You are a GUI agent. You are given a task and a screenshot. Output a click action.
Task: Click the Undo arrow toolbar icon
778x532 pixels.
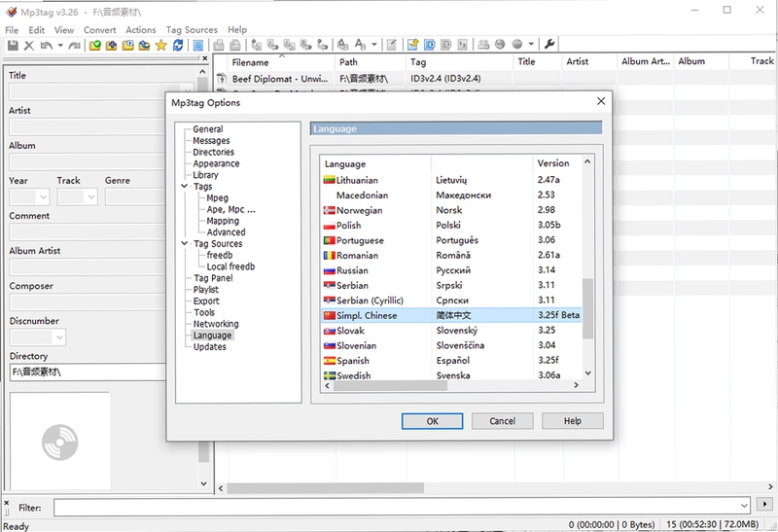click(46, 45)
